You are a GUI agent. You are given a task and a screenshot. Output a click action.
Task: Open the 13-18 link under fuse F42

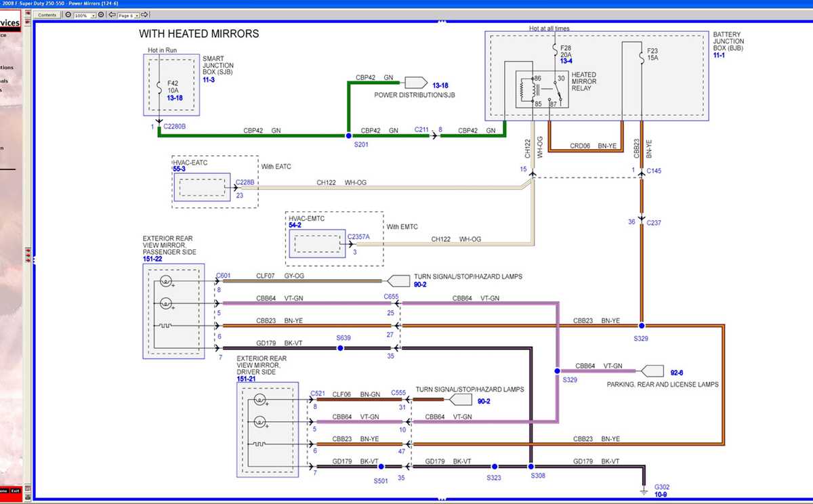click(175, 98)
